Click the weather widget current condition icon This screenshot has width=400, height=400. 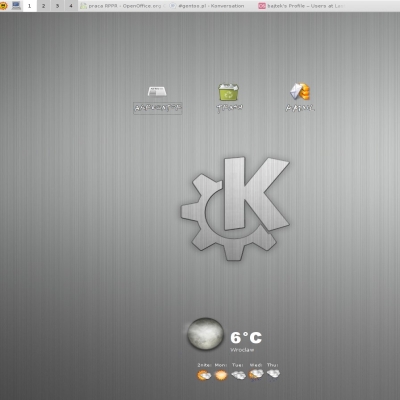(x=205, y=334)
